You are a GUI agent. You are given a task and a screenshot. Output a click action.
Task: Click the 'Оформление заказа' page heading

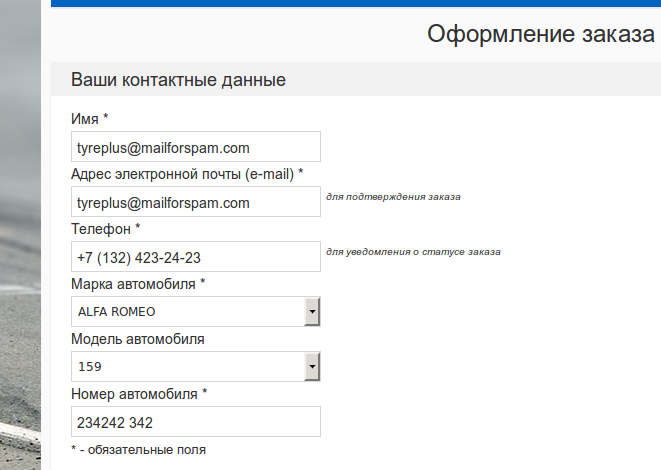click(541, 34)
